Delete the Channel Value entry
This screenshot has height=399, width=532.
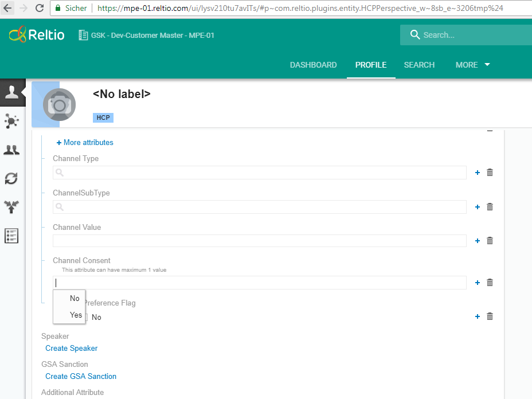[x=490, y=241]
